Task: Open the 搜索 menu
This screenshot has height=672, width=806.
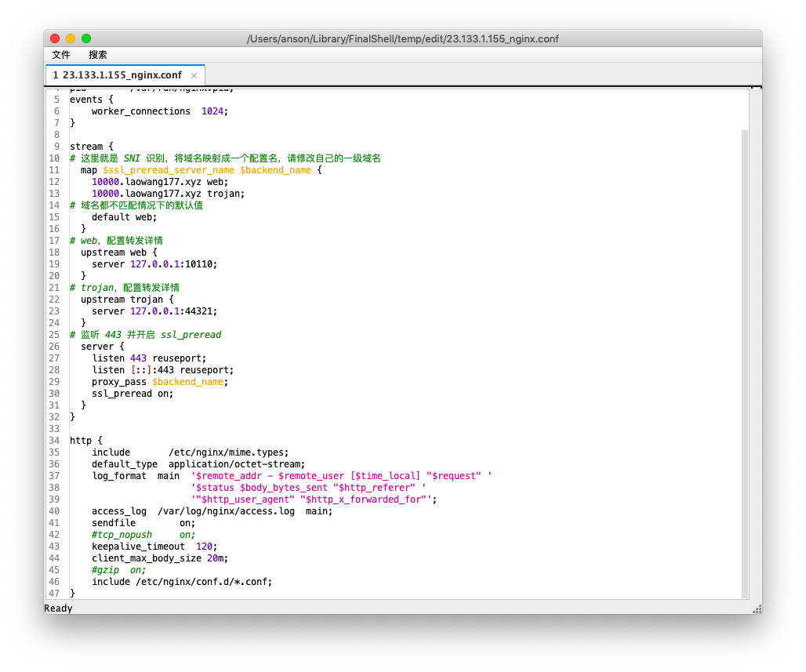Action: [x=97, y=55]
